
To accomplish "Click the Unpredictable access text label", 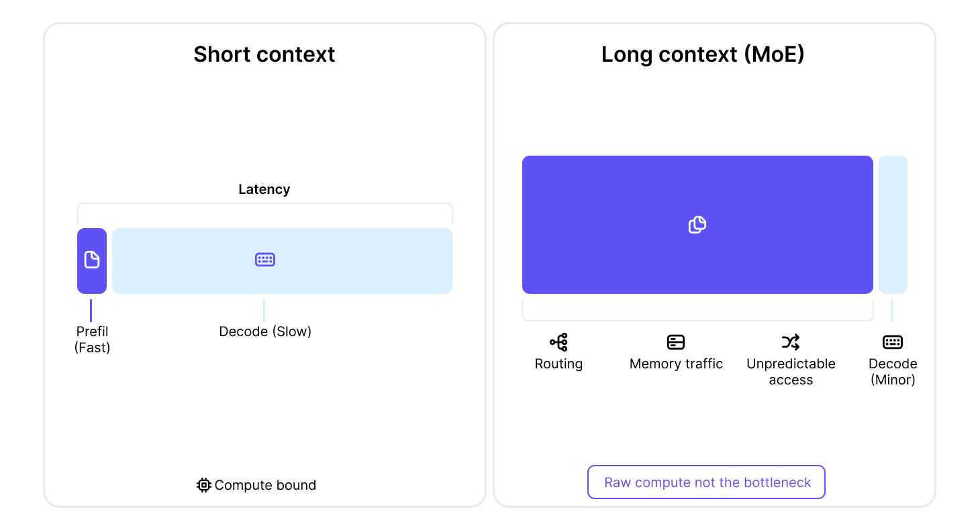I will [791, 372].
